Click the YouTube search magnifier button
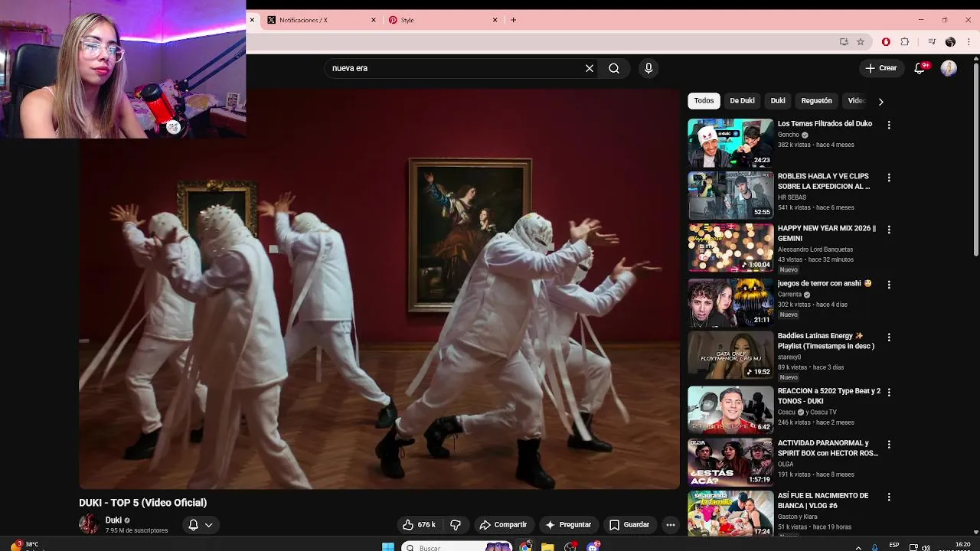The image size is (980, 551). (614, 68)
